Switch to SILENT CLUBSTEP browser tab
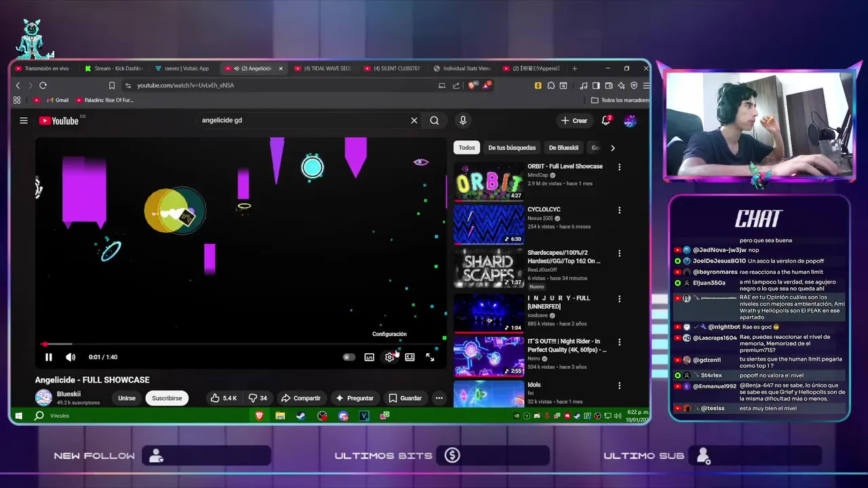The image size is (868, 488). click(394, 68)
